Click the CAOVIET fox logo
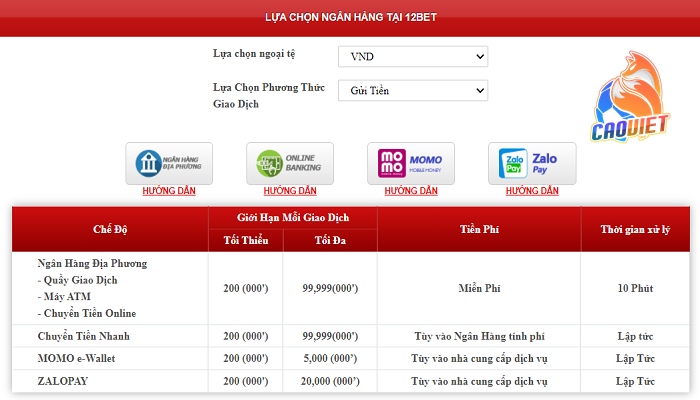This screenshot has height=400, width=700. [630, 97]
